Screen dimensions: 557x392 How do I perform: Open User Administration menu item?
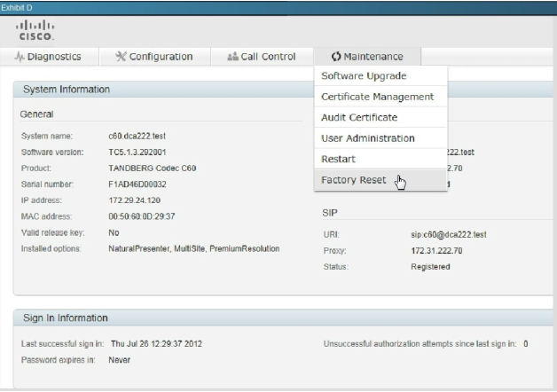coord(380,138)
